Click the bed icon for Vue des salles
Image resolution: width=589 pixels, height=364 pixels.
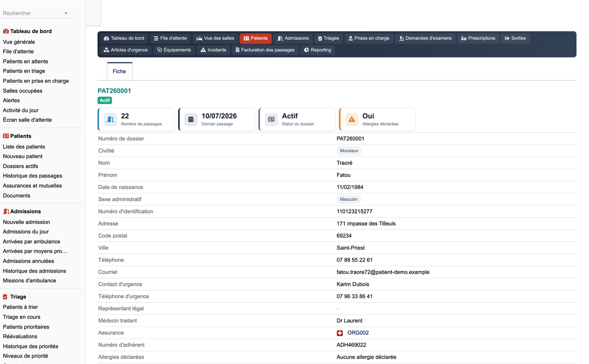tap(199, 38)
